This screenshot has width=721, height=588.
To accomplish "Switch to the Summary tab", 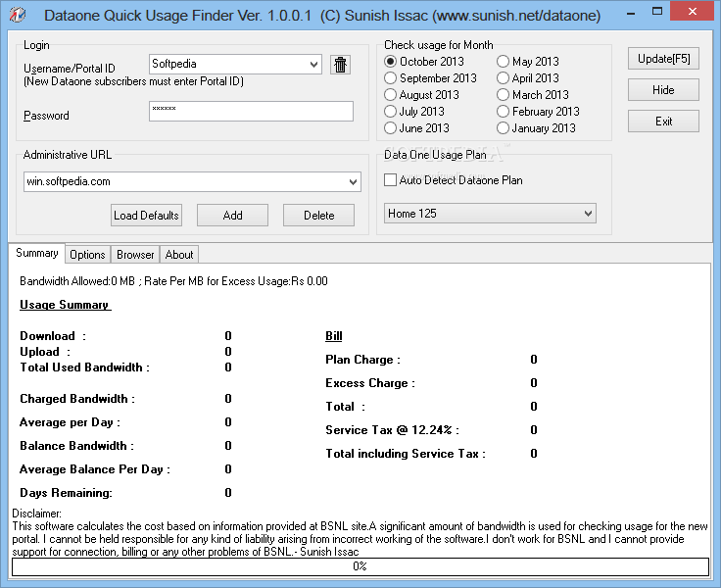I will pos(37,253).
